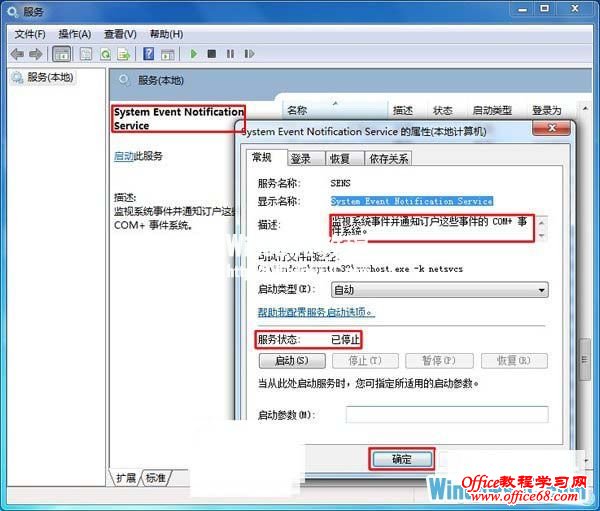The image size is (600, 511).
Task: Open the Help question mark icon
Action: (148, 54)
